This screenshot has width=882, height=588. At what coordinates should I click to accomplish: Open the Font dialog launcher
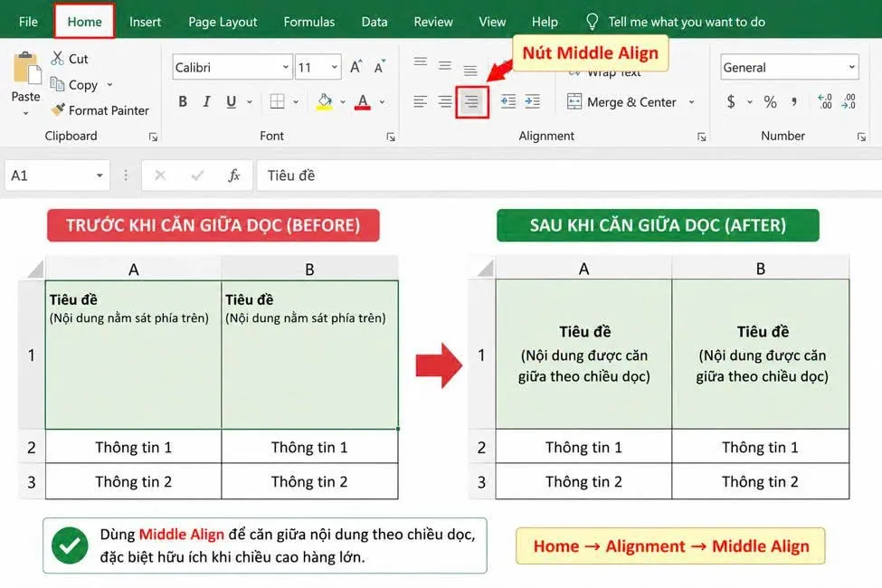point(391,137)
